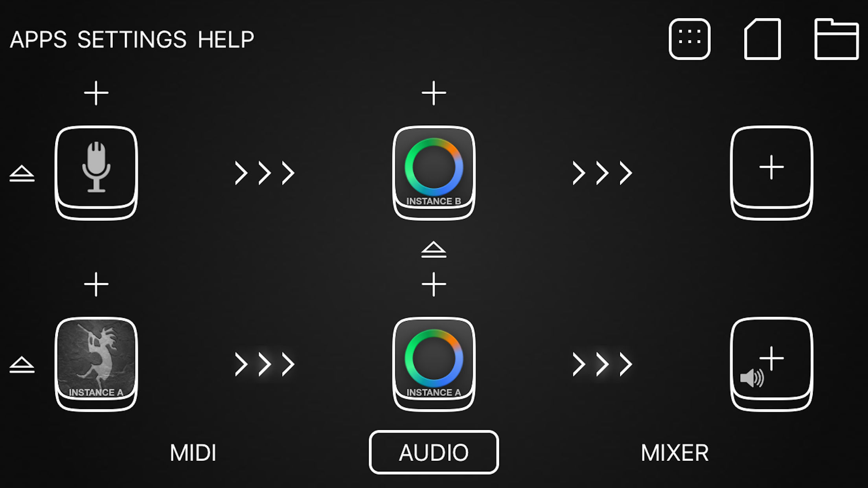Image resolution: width=868 pixels, height=488 pixels.
Task: Click the speaker output slot
Action: pos(771,363)
